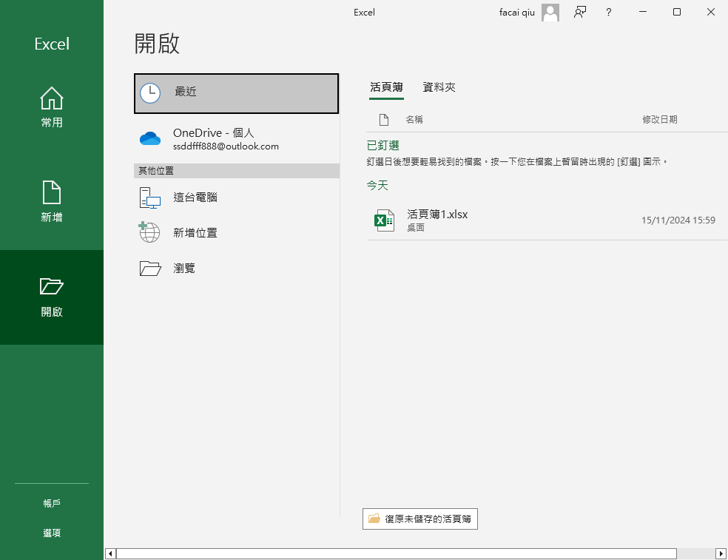
Task: Click the 今天 today section heading
Action: click(377, 185)
